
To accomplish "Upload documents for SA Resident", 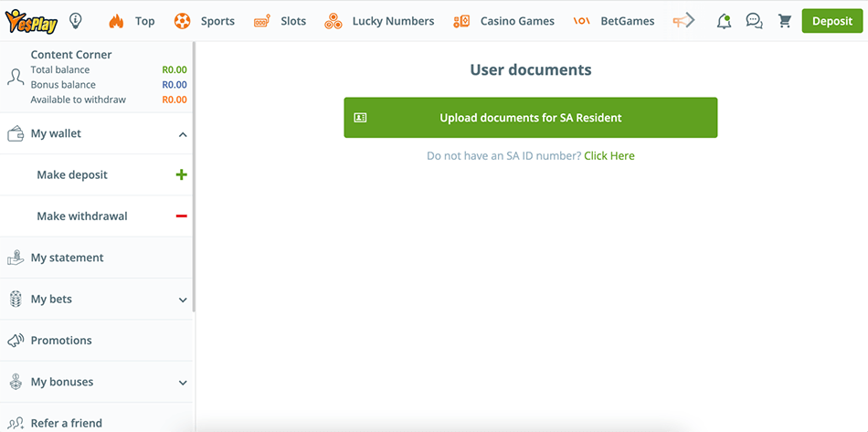I will coord(530,118).
